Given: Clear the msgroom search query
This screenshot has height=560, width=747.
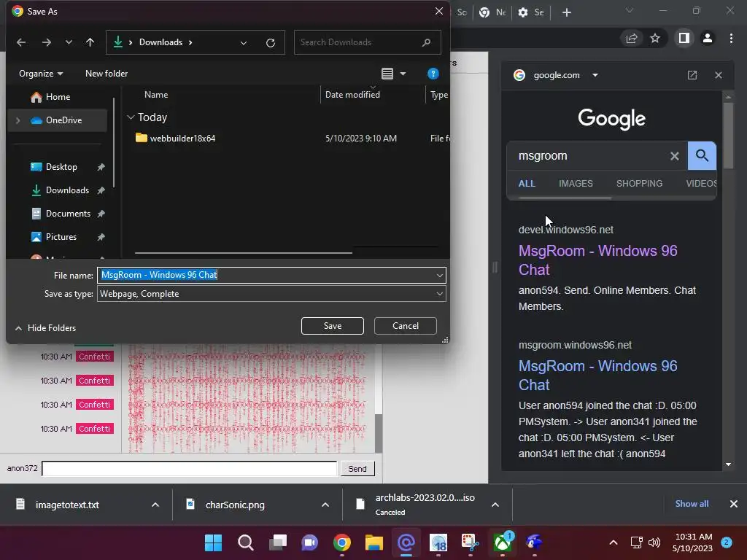Looking at the screenshot, I should tap(675, 156).
